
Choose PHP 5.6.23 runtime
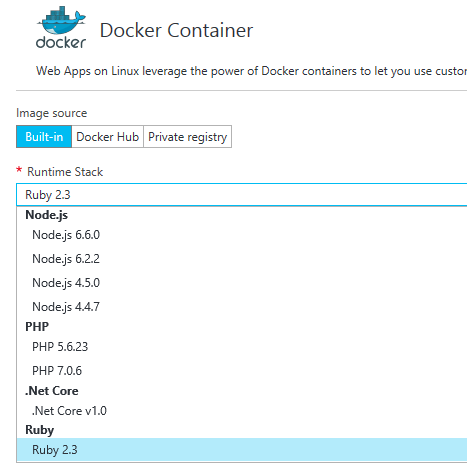(x=242, y=347)
